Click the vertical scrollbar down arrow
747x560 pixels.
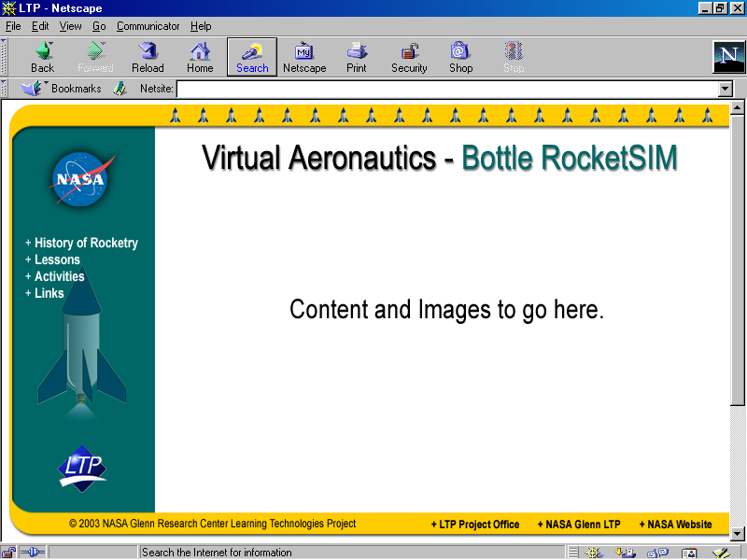[738, 534]
